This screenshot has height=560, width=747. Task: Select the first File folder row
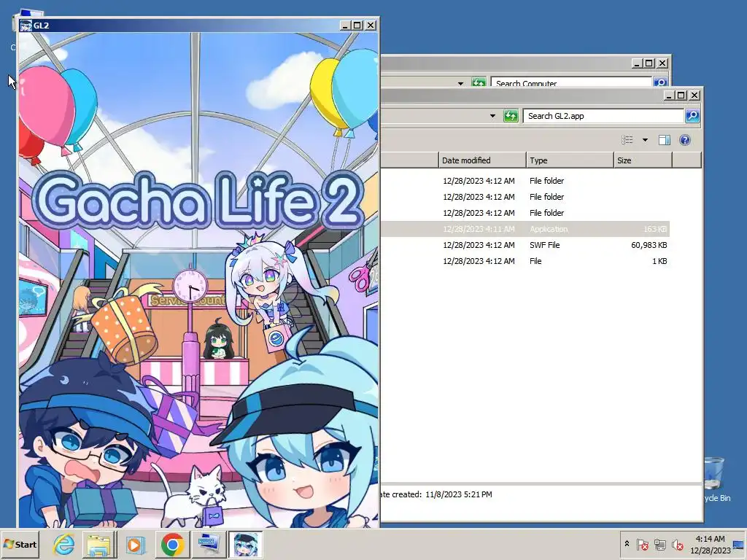pos(525,181)
